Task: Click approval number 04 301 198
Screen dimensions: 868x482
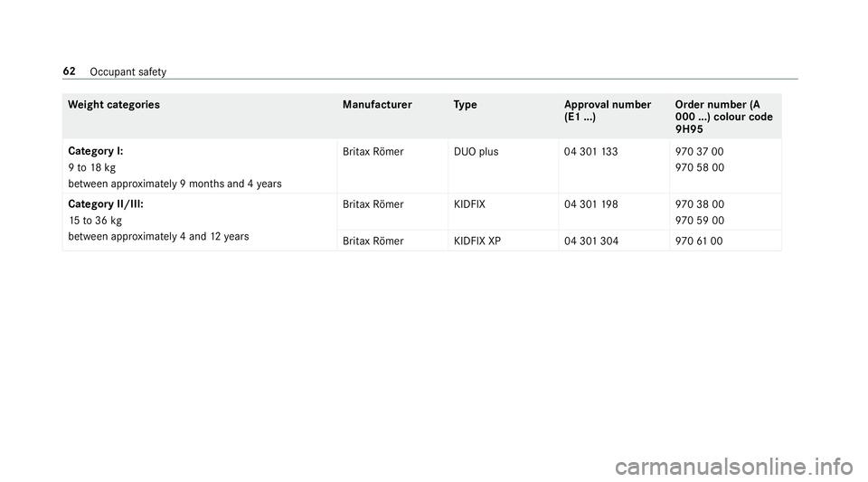Action: click(590, 204)
